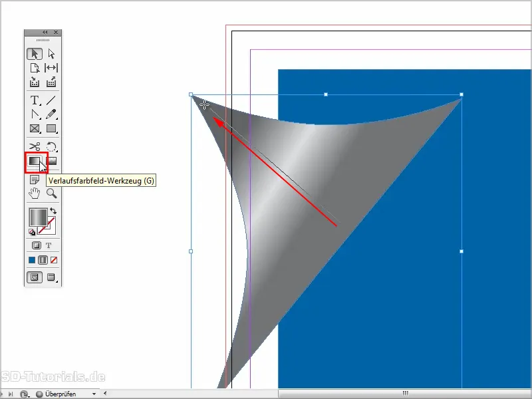Apply solid blue color to object

tap(32, 260)
